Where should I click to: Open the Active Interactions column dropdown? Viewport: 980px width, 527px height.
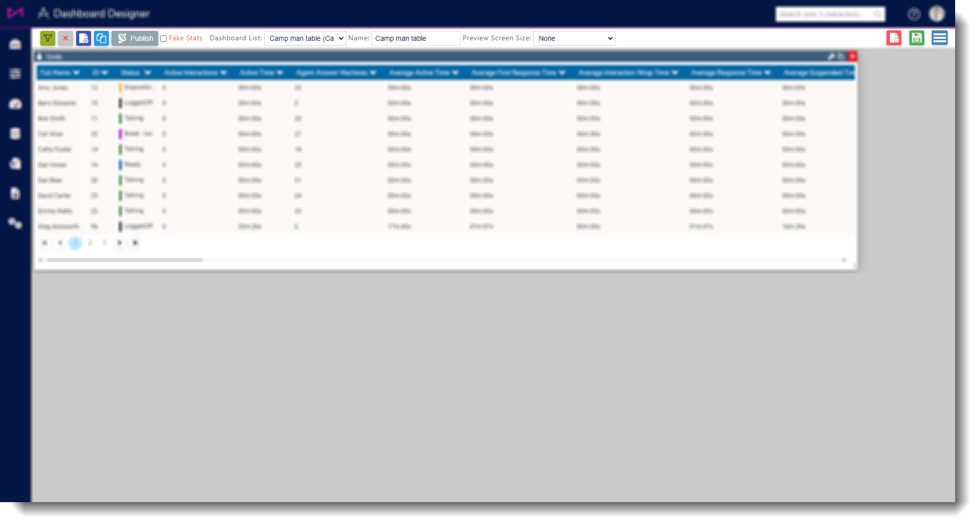[x=223, y=73]
